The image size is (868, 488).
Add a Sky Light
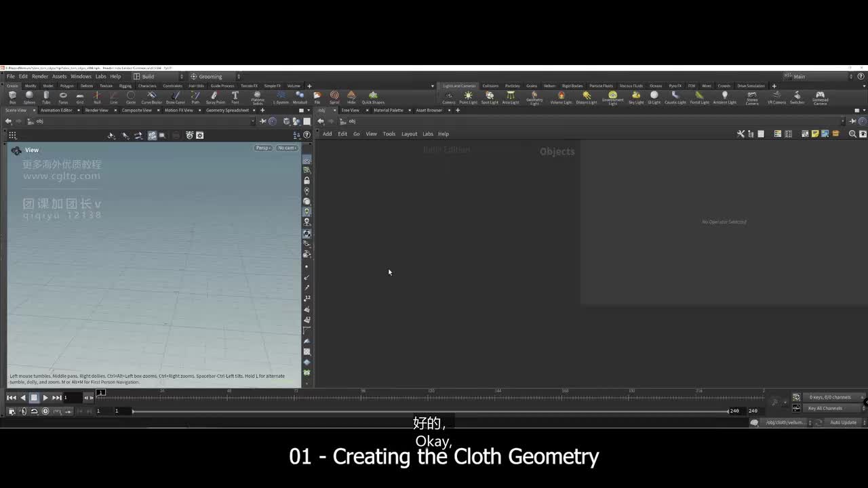coord(636,98)
